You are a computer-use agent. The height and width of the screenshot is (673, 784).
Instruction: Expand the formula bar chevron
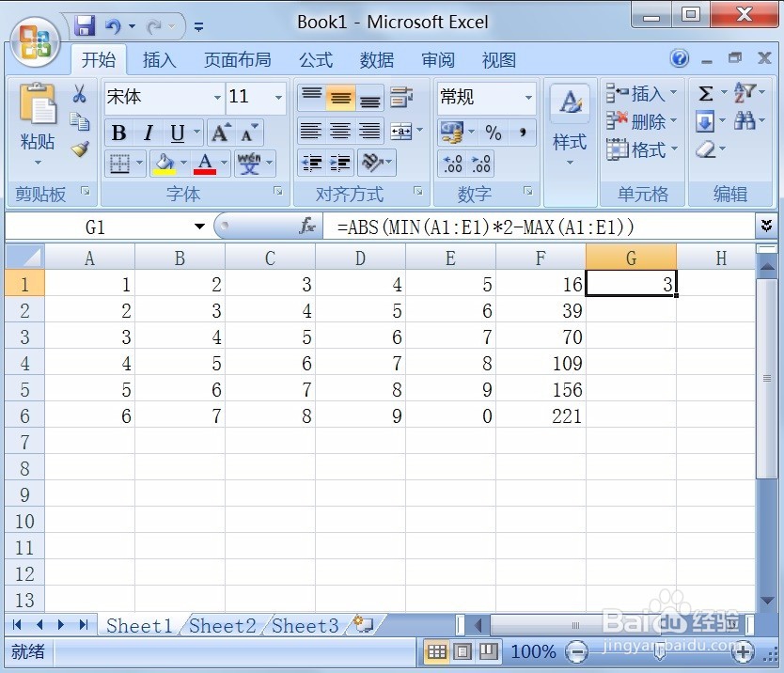pos(766,226)
